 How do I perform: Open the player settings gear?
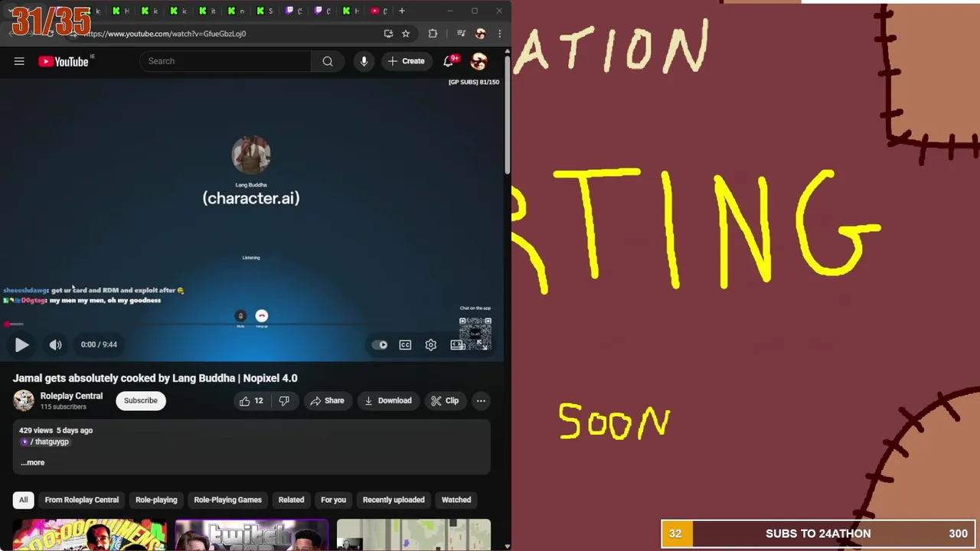pyautogui.click(x=431, y=345)
